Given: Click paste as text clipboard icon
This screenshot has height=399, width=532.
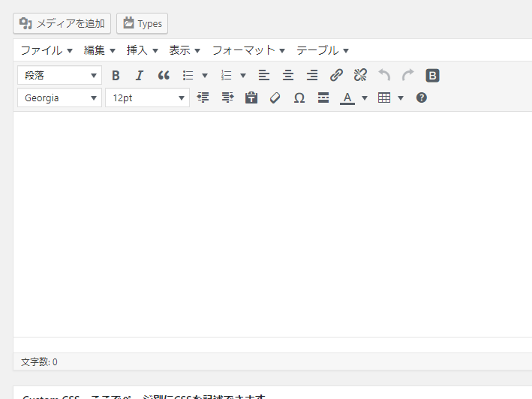Looking at the screenshot, I should click(251, 97).
